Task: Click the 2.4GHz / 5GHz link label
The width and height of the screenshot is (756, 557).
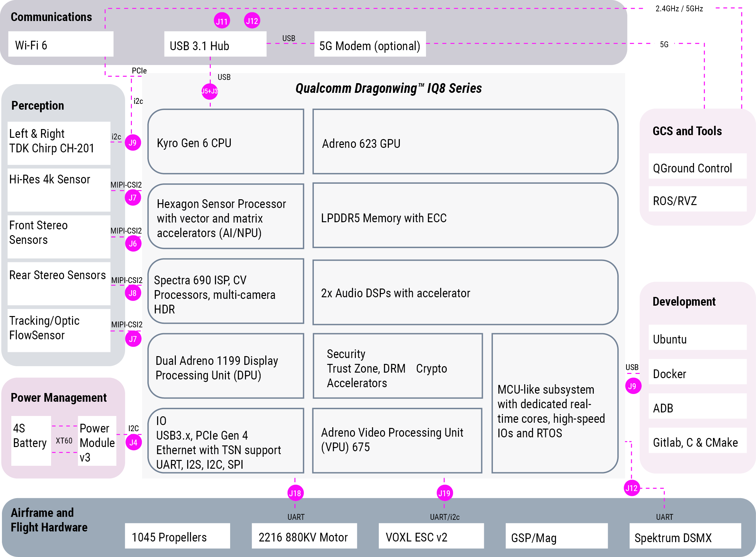Action: point(679,9)
